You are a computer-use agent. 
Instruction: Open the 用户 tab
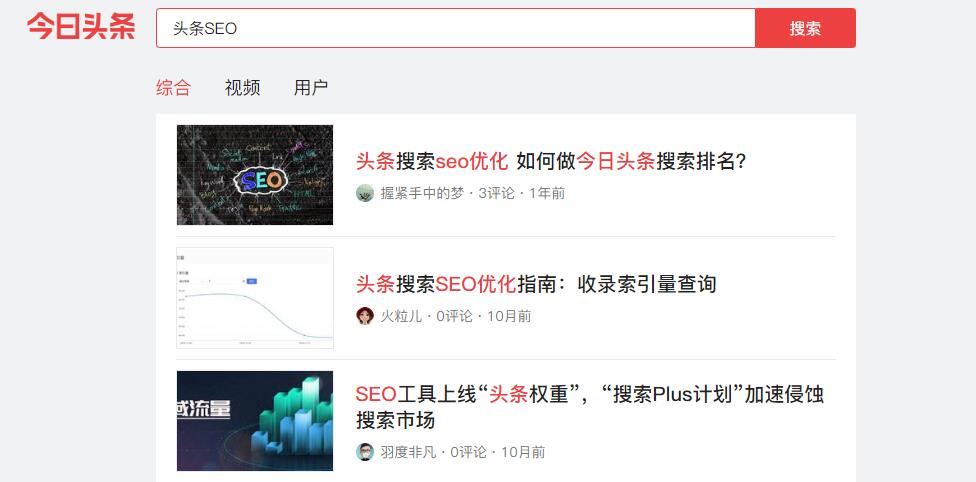click(311, 87)
